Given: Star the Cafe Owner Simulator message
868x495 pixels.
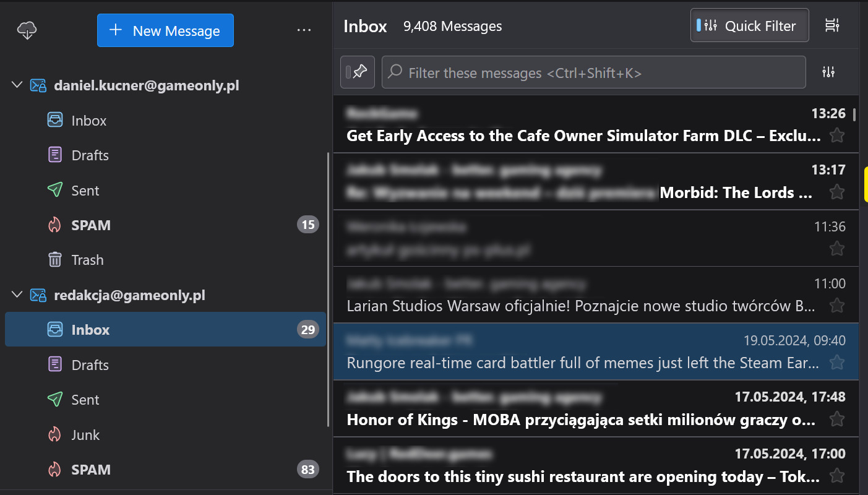Looking at the screenshot, I should 836,136.
